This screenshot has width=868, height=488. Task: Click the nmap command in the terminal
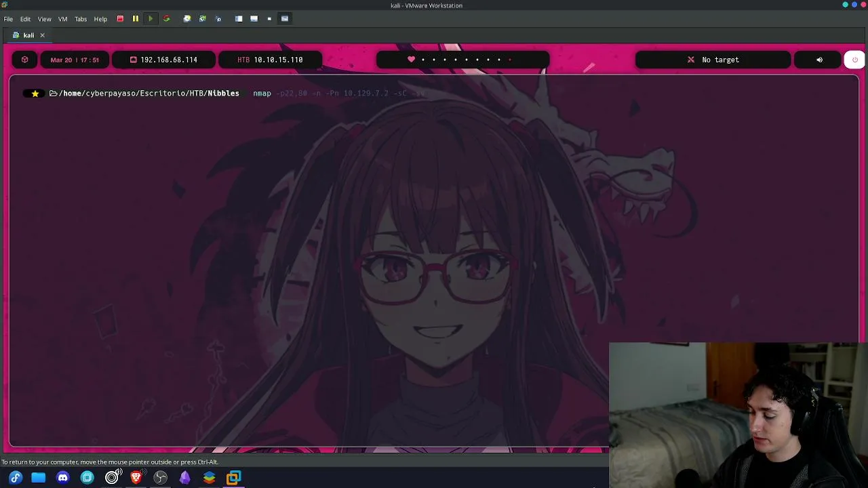(x=262, y=94)
